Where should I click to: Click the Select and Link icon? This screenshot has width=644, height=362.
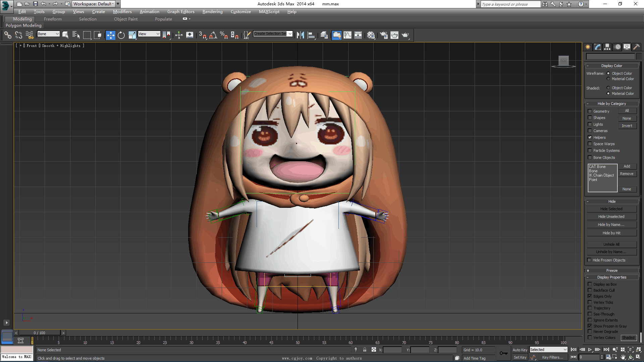coord(8,35)
